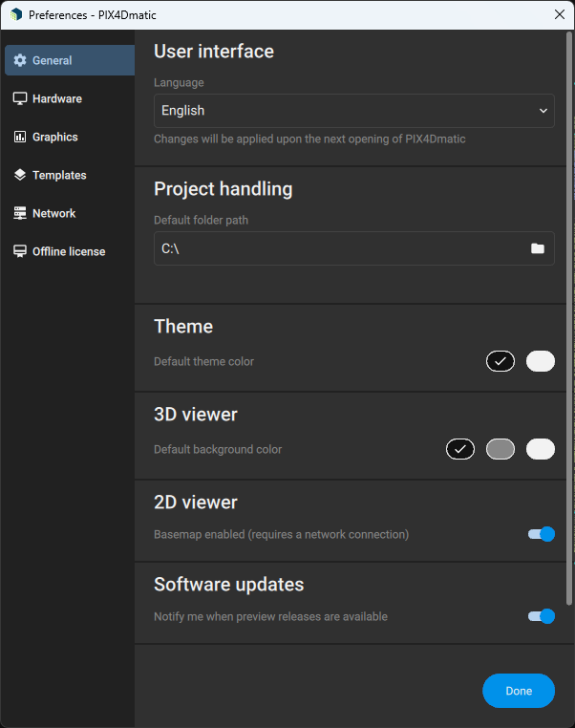Toggle the Basemap enabled switch
575x728 pixels.
542,534
